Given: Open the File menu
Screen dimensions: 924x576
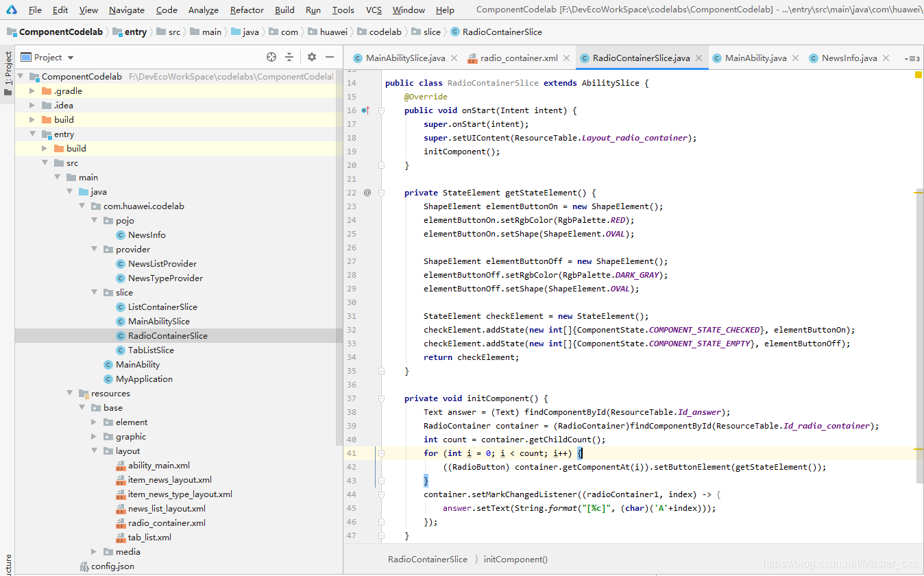Looking at the screenshot, I should 35,10.
